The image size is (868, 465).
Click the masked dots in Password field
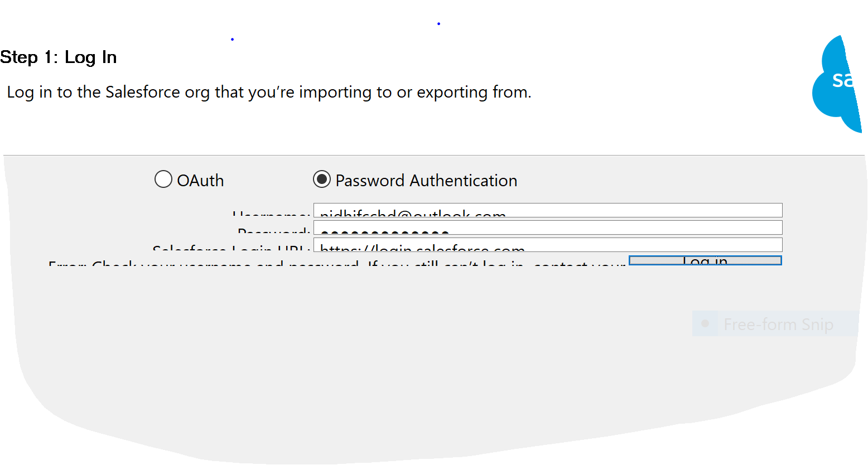click(x=385, y=231)
